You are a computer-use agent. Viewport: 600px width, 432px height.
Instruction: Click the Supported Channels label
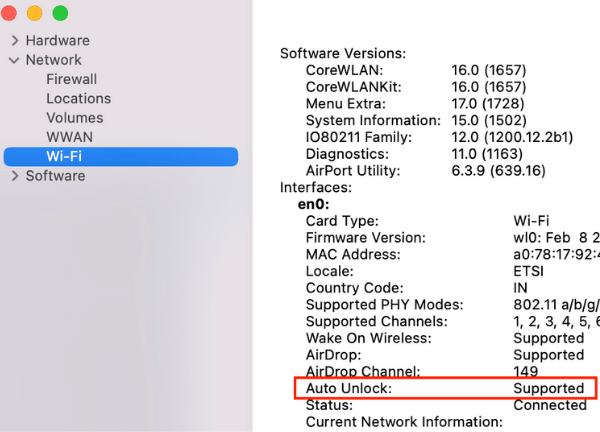click(x=377, y=322)
